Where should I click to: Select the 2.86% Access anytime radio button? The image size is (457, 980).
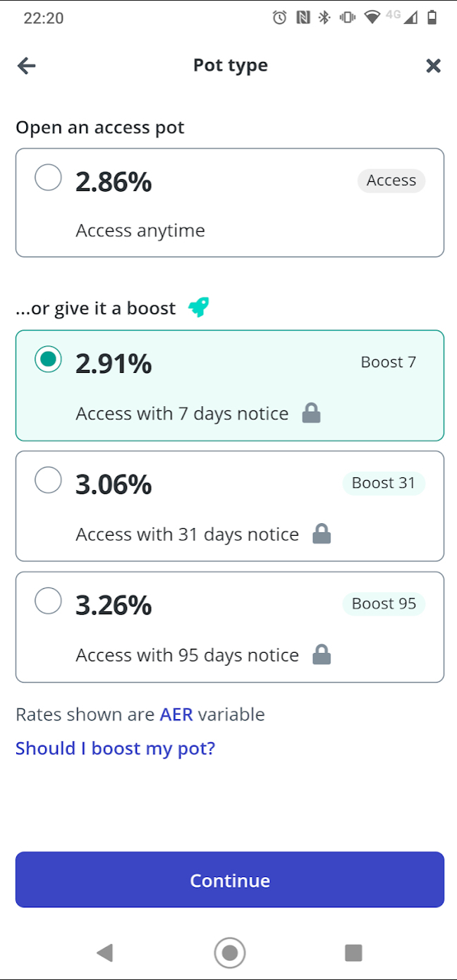click(48, 178)
